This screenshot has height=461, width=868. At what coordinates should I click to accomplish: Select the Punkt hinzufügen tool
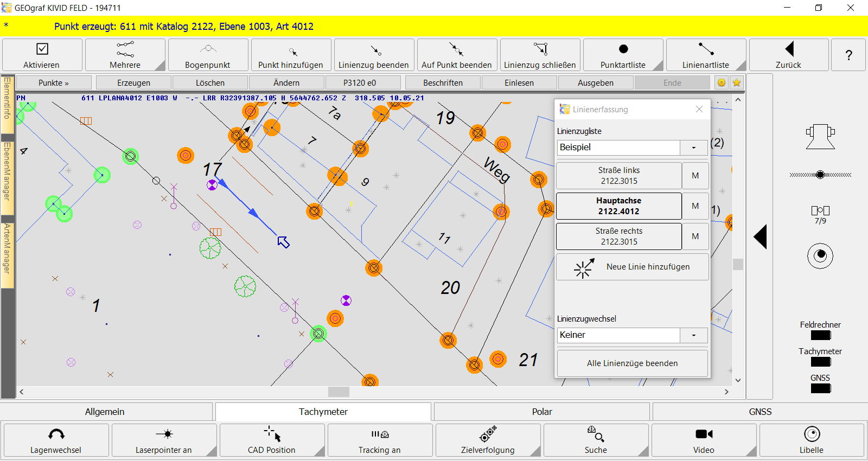[x=291, y=55]
